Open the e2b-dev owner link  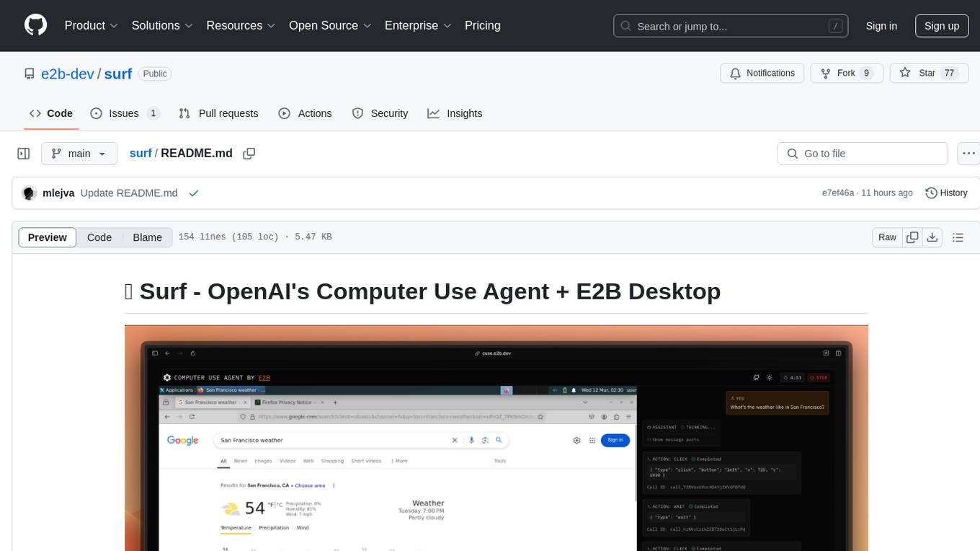pos(66,74)
